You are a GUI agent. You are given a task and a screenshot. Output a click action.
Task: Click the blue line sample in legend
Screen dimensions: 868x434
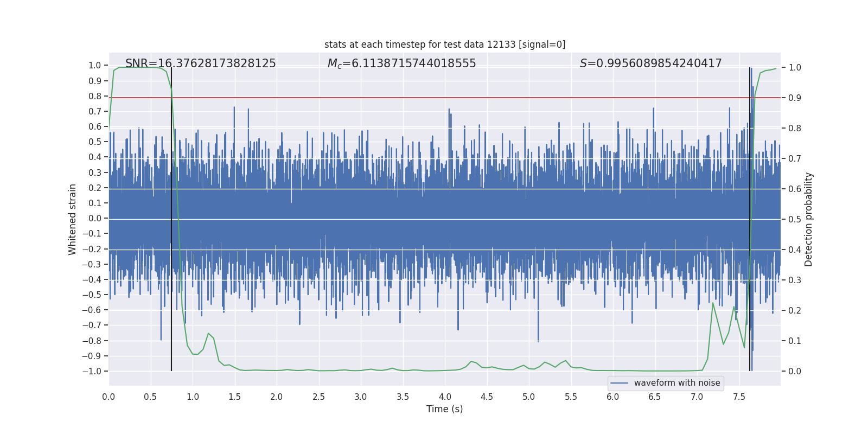(619, 383)
